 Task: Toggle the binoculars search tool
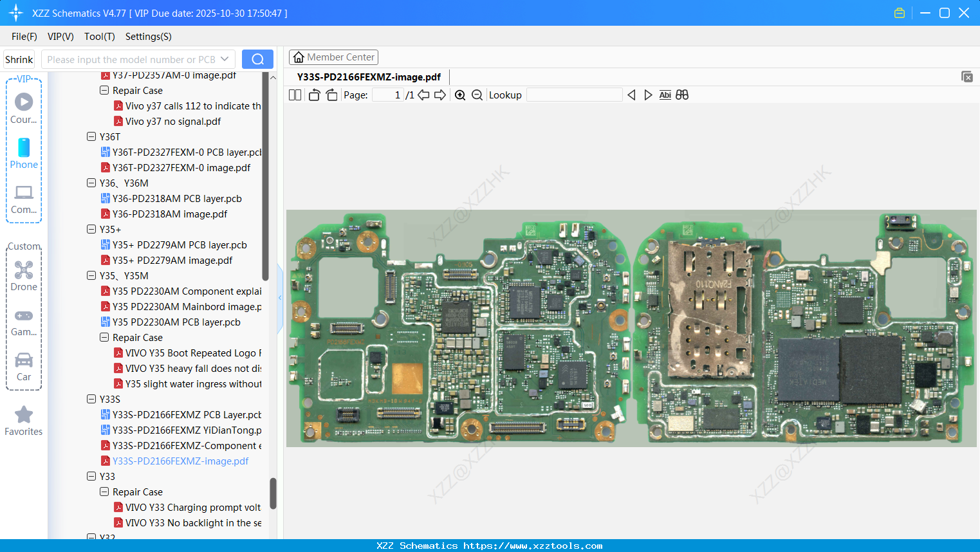coord(682,95)
